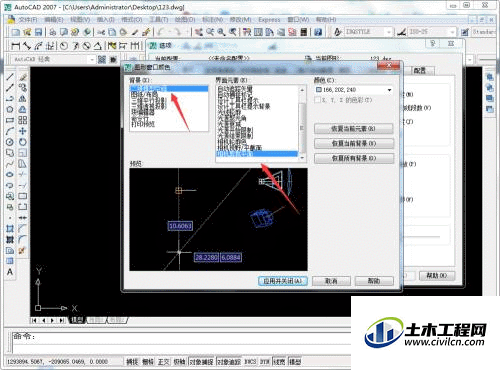The height and width of the screenshot is (370, 500).
Task: Click the New drawing icon
Action: [x=16, y=32]
